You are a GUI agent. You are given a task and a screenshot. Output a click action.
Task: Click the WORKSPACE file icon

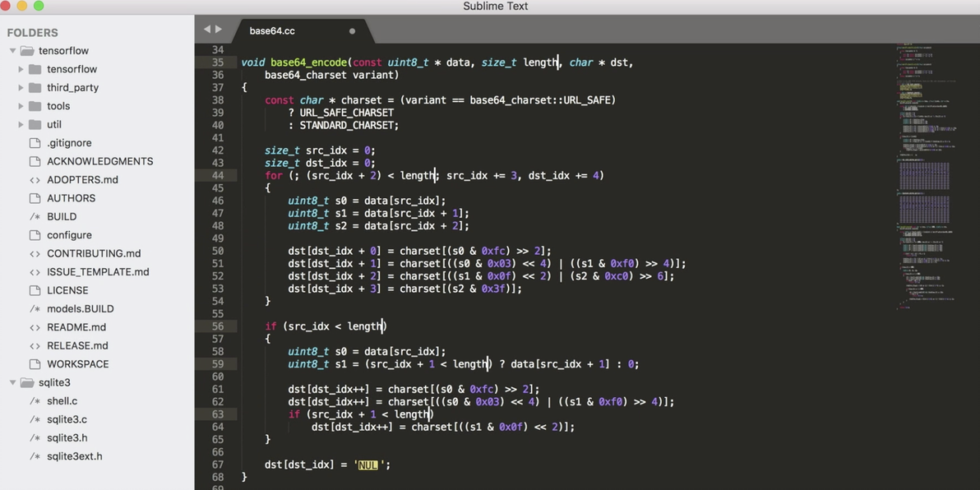[x=35, y=364]
